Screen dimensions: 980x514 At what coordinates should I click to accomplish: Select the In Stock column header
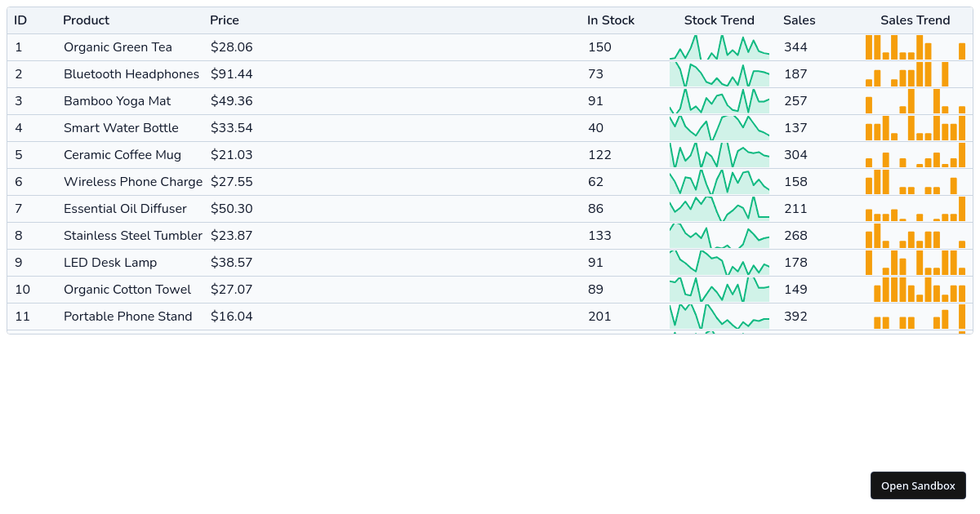pyautogui.click(x=611, y=20)
